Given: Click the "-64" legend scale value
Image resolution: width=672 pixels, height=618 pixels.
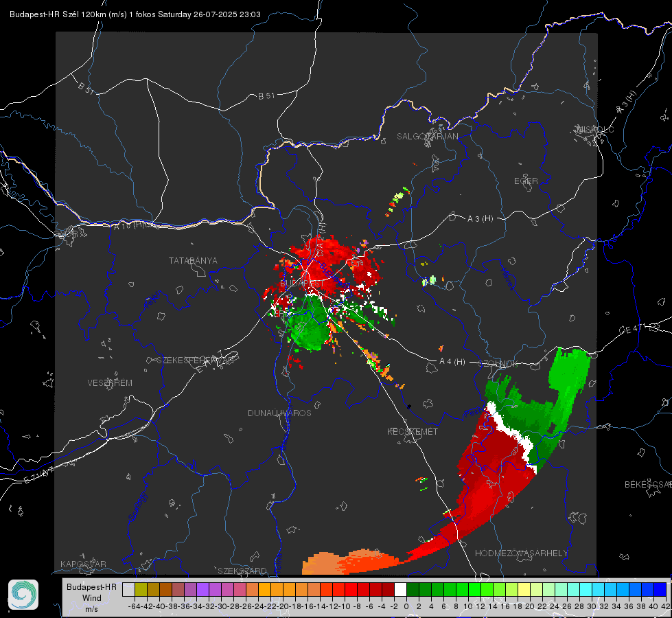Looking at the screenshot, I should tap(134, 606).
